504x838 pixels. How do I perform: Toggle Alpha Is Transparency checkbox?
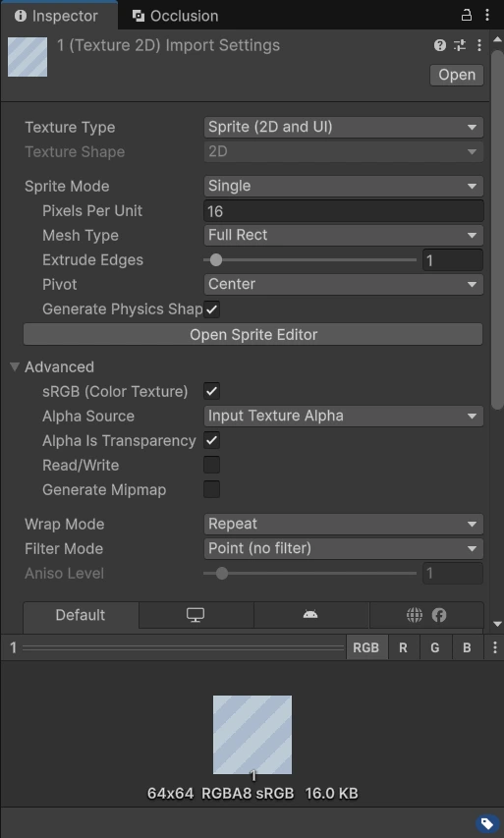pyautogui.click(x=211, y=440)
